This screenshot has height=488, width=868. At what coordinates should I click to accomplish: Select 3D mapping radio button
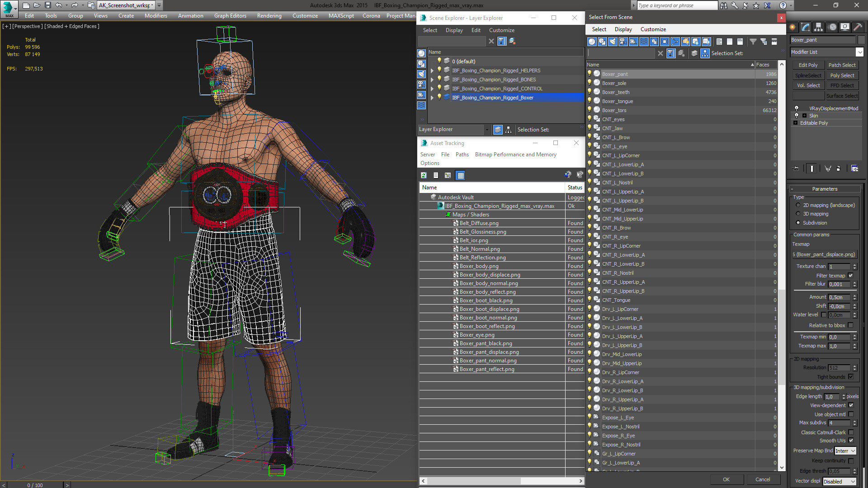click(798, 214)
